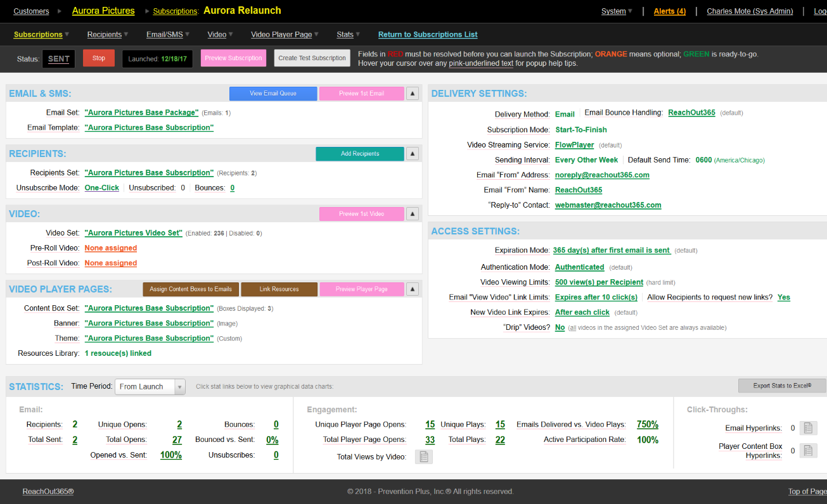Open Alerts (4) link
The width and height of the screenshot is (827, 504).
point(669,11)
